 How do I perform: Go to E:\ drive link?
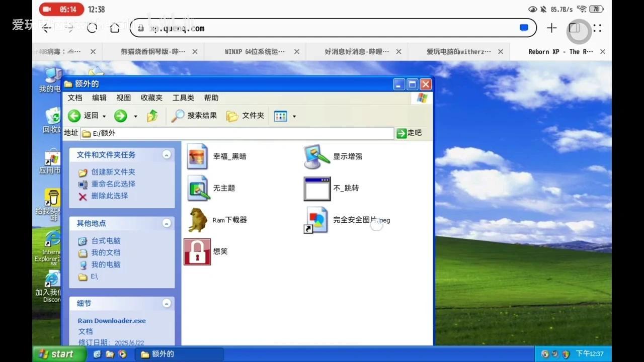pos(94,277)
